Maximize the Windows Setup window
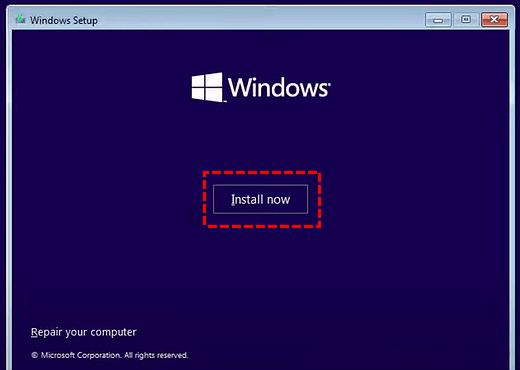The image size is (520, 370). 466,20
